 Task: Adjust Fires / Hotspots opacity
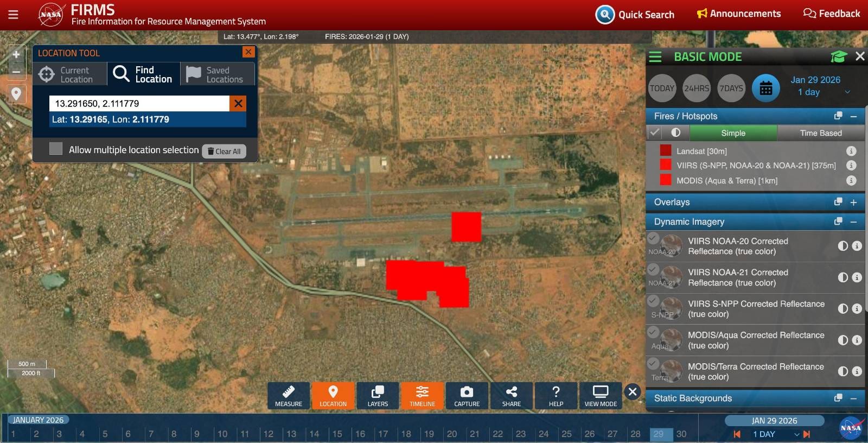click(x=676, y=132)
